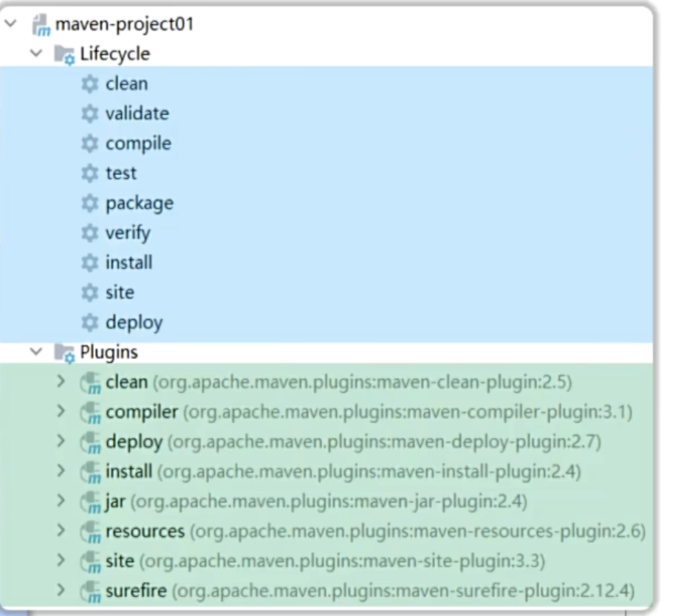This screenshot has height=616, width=678.
Task: Select the package lifecycle phase
Action: [x=140, y=203]
